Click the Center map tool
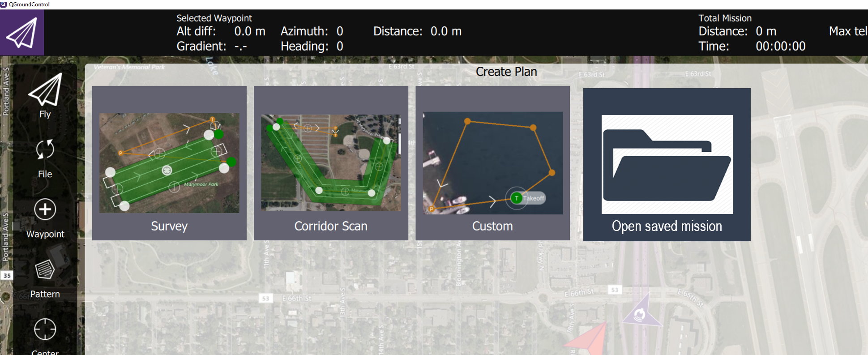Image resolution: width=868 pixels, height=355 pixels. coord(45,336)
